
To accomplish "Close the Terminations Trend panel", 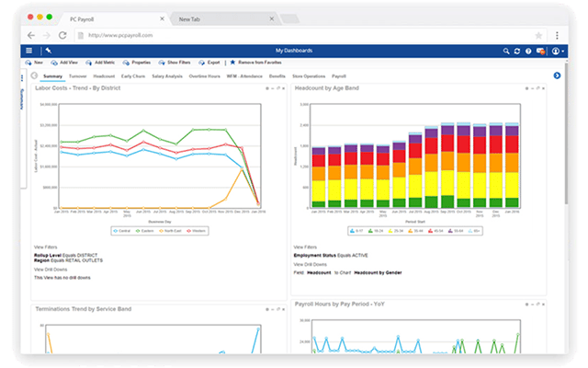I will tap(284, 309).
